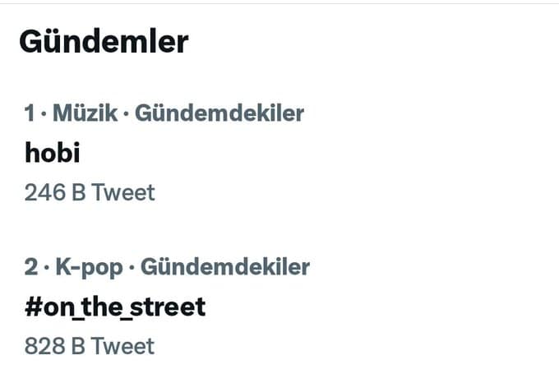Click rank number 2 beside K-pop
The width and height of the screenshot is (559, 392).
[31, 267]
